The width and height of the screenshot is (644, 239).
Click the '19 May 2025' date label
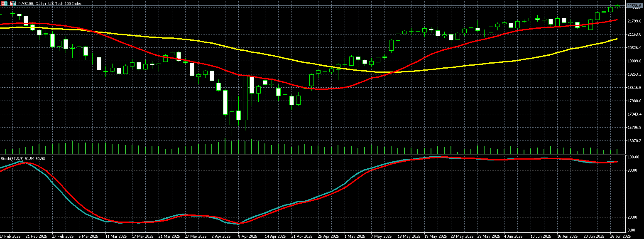tap(436, 236)
